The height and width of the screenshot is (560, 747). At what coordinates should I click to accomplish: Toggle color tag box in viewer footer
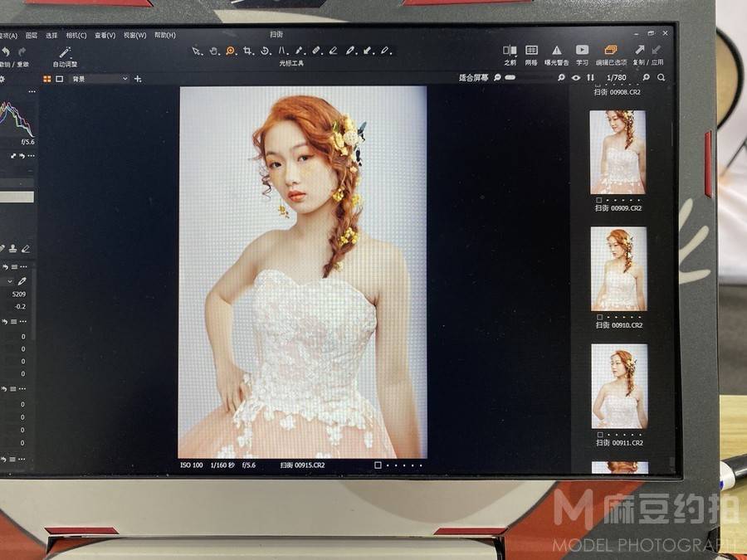click(378, 465)
